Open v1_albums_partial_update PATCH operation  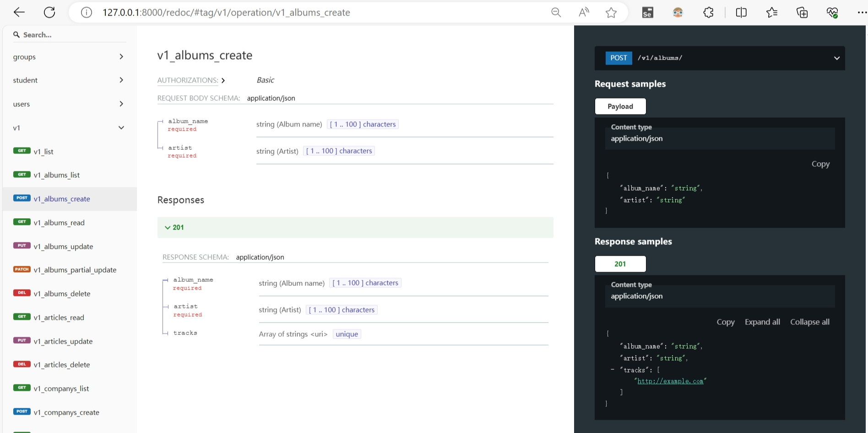tap(69, 270)
